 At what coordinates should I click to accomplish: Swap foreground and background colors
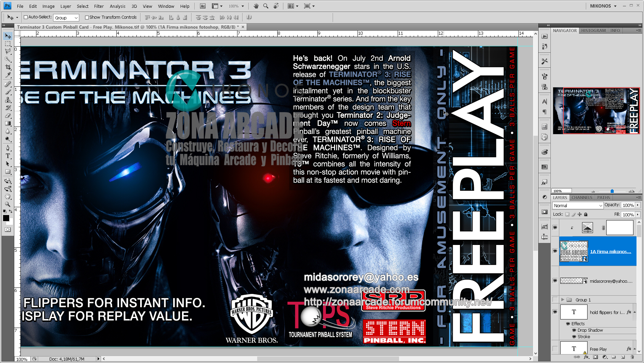(11, 212)
